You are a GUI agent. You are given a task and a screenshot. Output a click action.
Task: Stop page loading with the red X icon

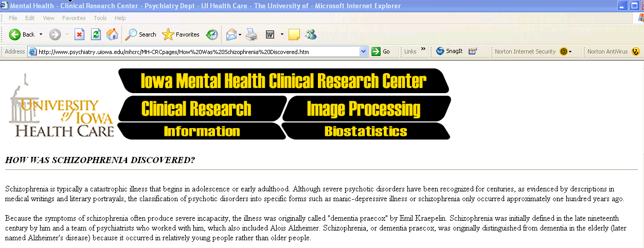[x=79, y=34]
